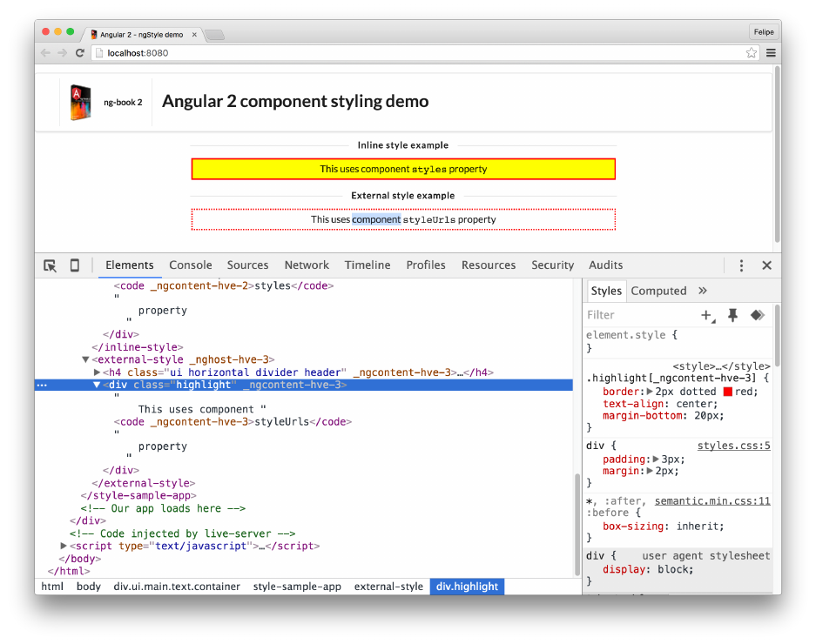This screenshot has height=644, width=816.
Task: Open the Timeline tab
Action: click(x=368, y=265)
